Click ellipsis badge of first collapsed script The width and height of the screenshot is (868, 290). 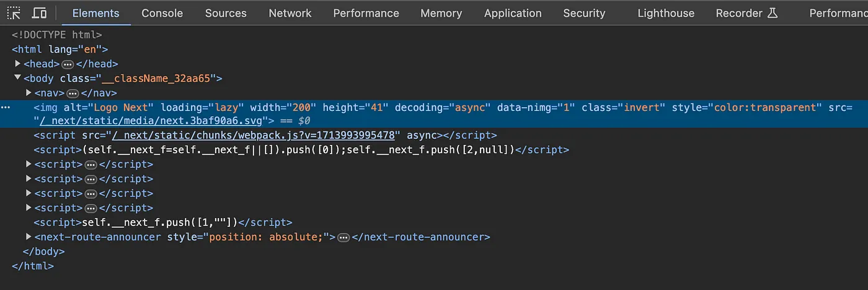point(91,165)
